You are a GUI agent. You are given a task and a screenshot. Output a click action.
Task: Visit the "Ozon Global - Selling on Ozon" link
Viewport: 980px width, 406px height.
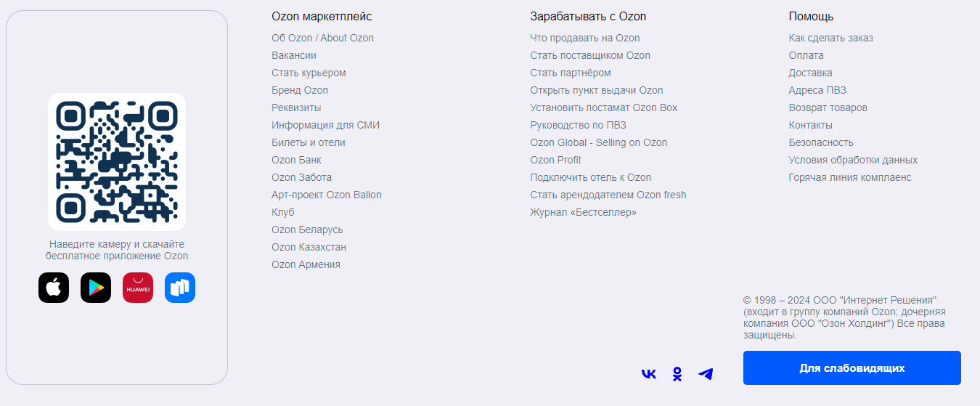click(x=599, y=142)
